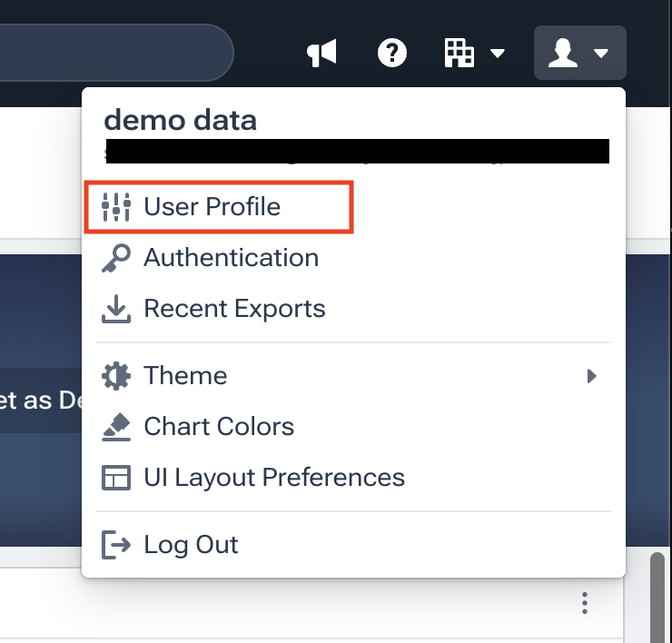This screenshot has width=672, height=643.
Task: Open Recent Exports menu item
Action: (234, 309)
